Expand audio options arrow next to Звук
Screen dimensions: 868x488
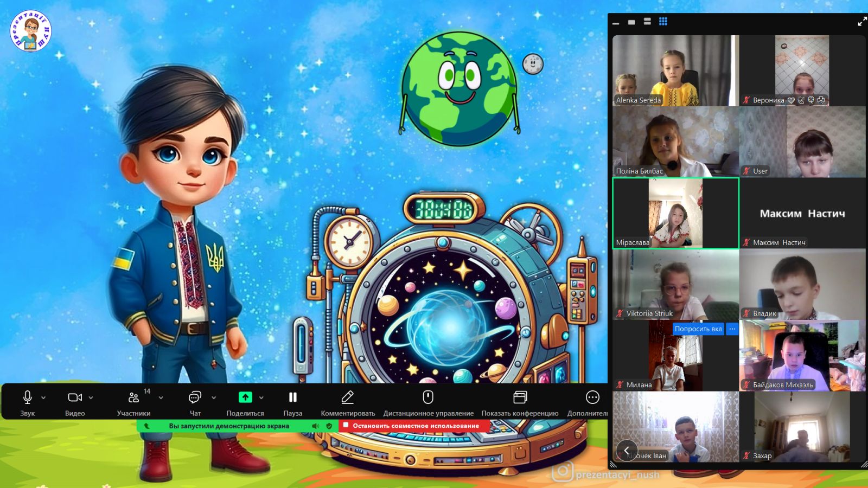tap(43, 398)
